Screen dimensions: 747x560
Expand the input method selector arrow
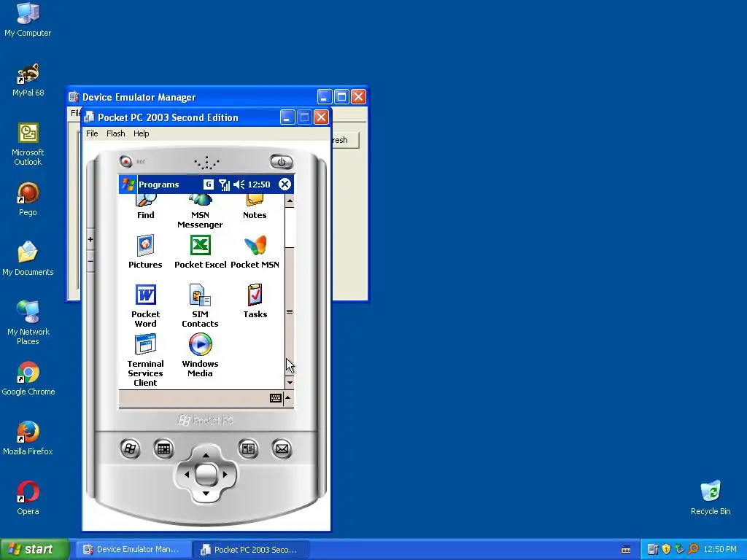click(x=288, y=398)
